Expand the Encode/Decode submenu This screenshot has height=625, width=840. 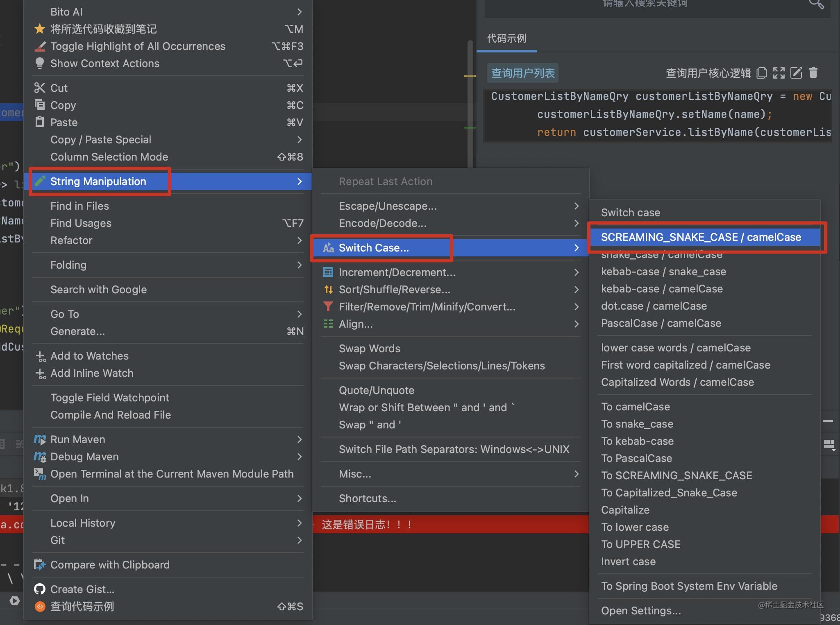coord(577,223)
